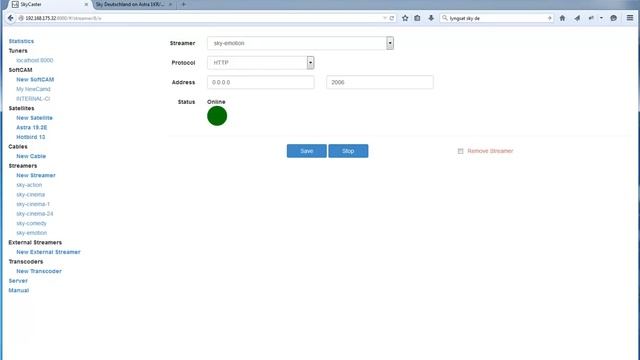
Task: Open the Server page link
Action: (18, 281)
